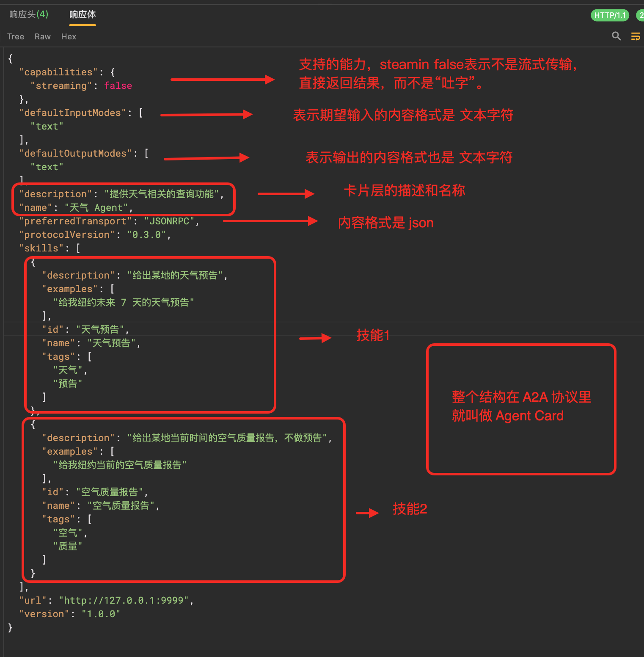Click the "version" 1.0.0 line
This screenshot has width=644, height=657.
(69, 614)
